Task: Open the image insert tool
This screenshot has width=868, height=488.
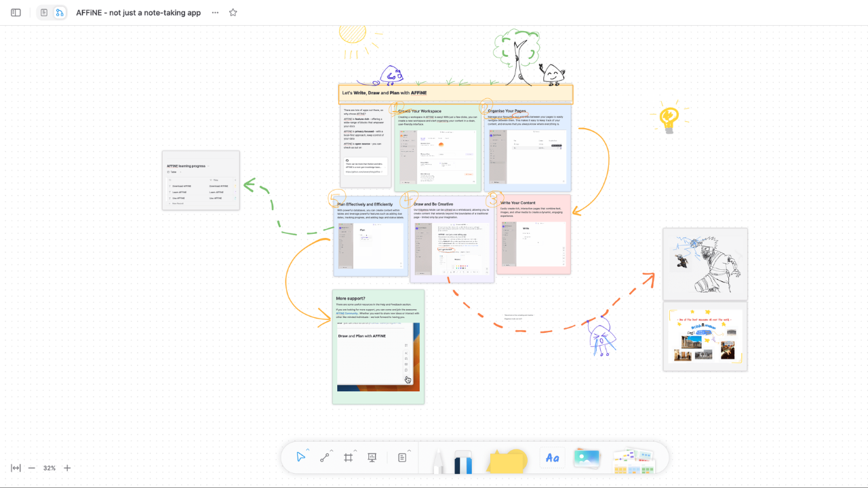Action: tap(587, 458)
